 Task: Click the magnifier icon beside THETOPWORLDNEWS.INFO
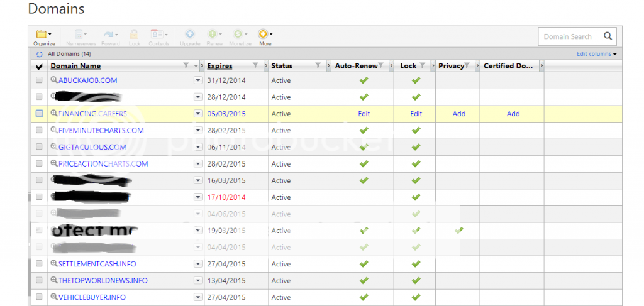pos(54,281)
